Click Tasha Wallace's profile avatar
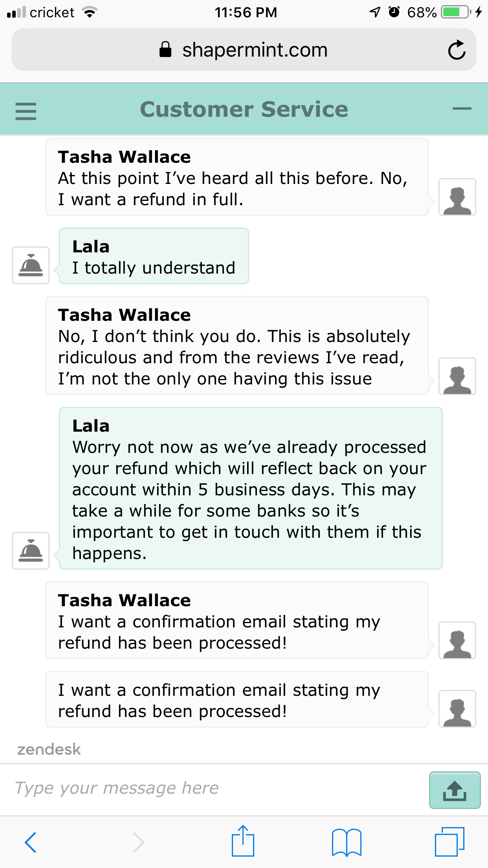 pos(457,197)
